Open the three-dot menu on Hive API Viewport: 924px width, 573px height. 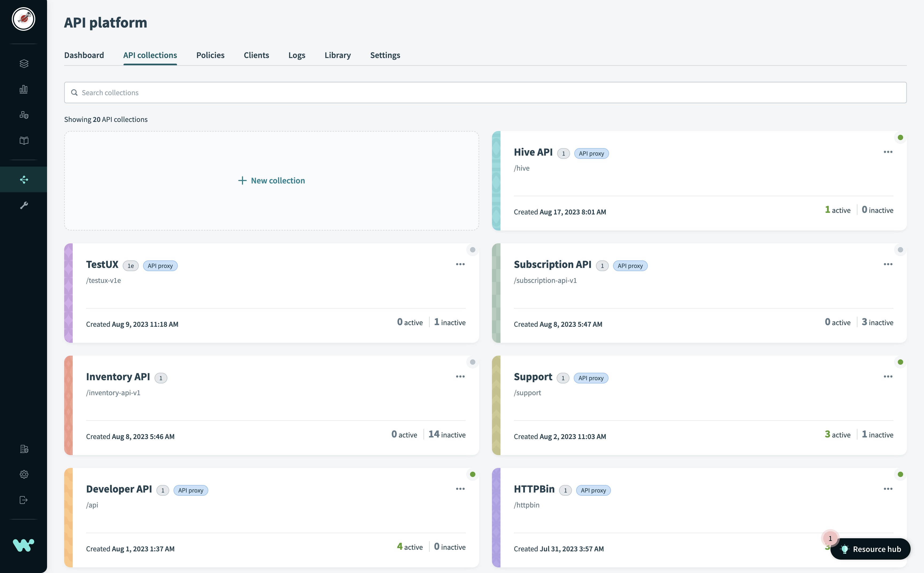tap(888, 152)
